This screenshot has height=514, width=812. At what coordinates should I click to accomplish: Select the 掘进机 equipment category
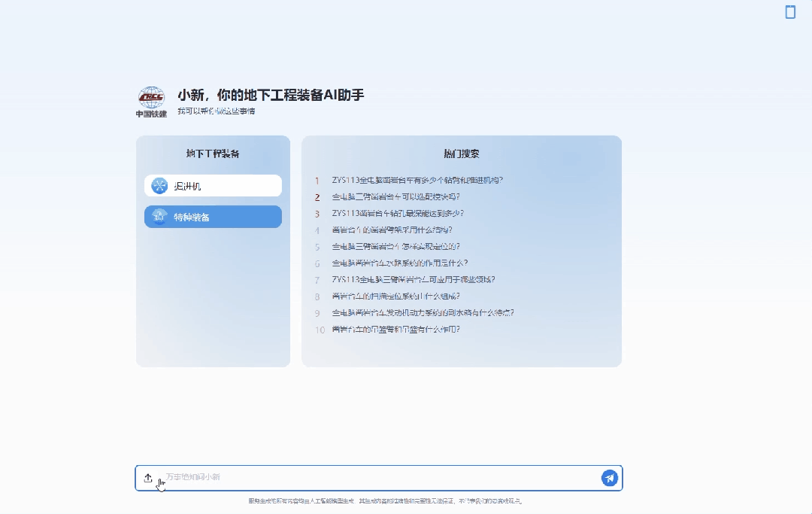point(213,185)
